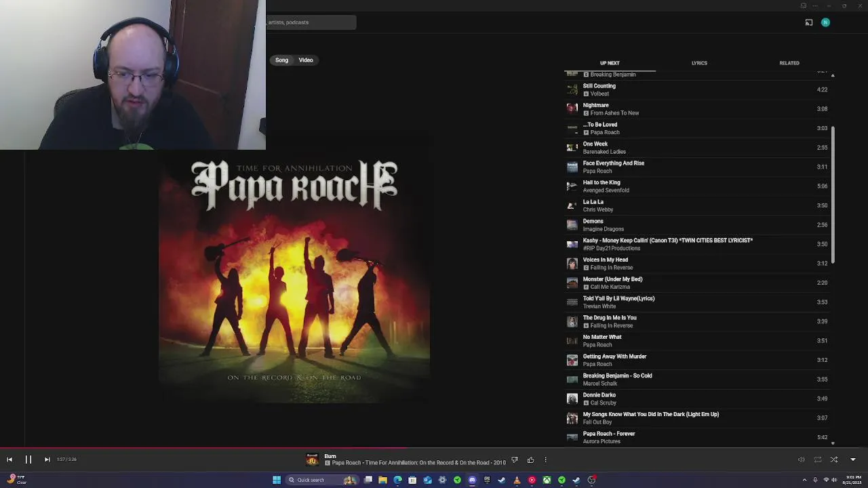Open the Windows Start menu

[277, 480]
